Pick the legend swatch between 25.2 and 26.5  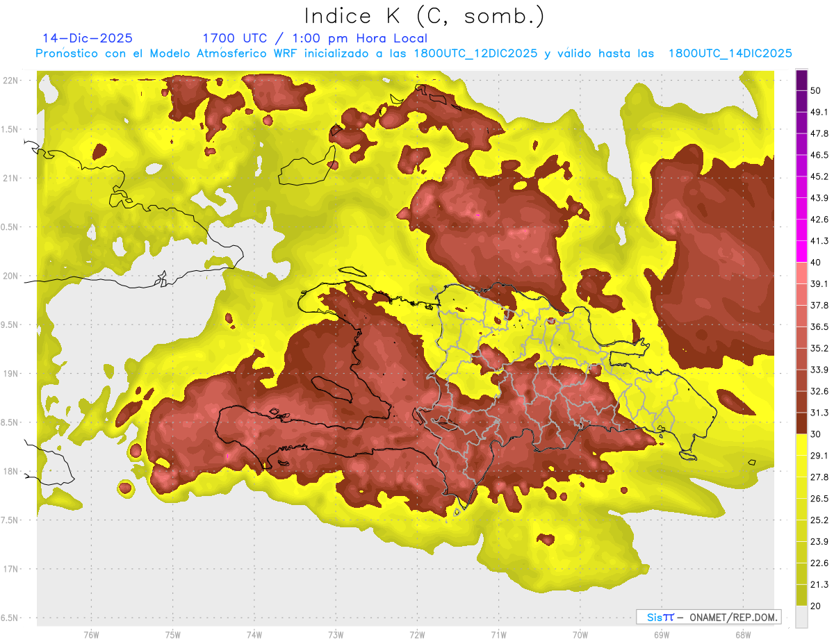click(x=801, y=509)
